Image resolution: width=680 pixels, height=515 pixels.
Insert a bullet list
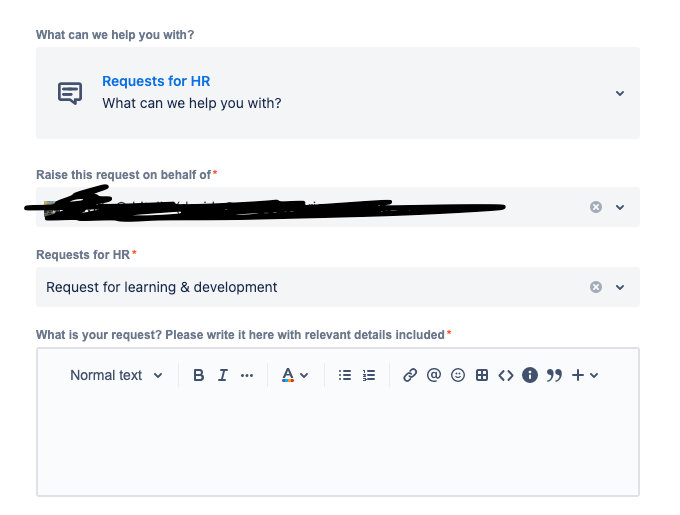coord(345,375)
